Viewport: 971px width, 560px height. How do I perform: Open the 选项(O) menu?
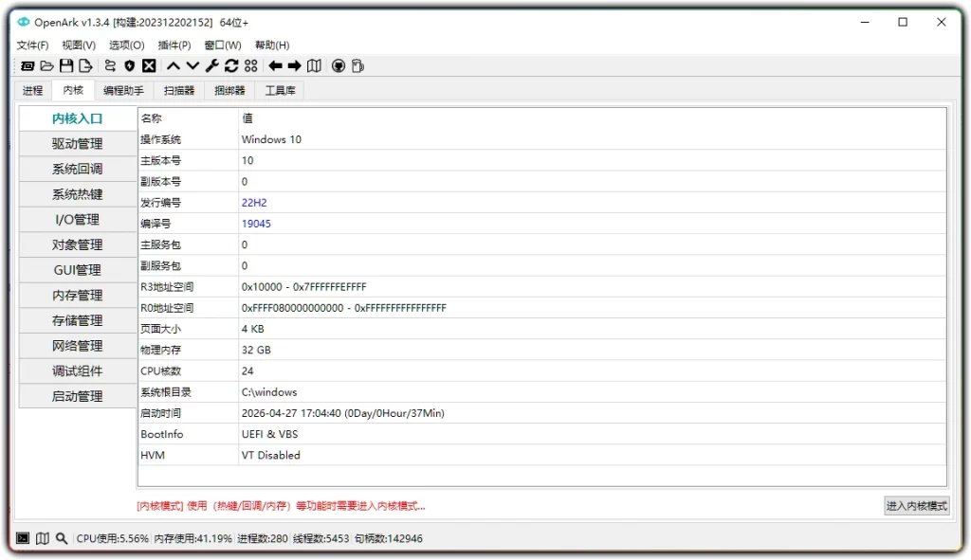pyautogui.click(x=128, y=44)
